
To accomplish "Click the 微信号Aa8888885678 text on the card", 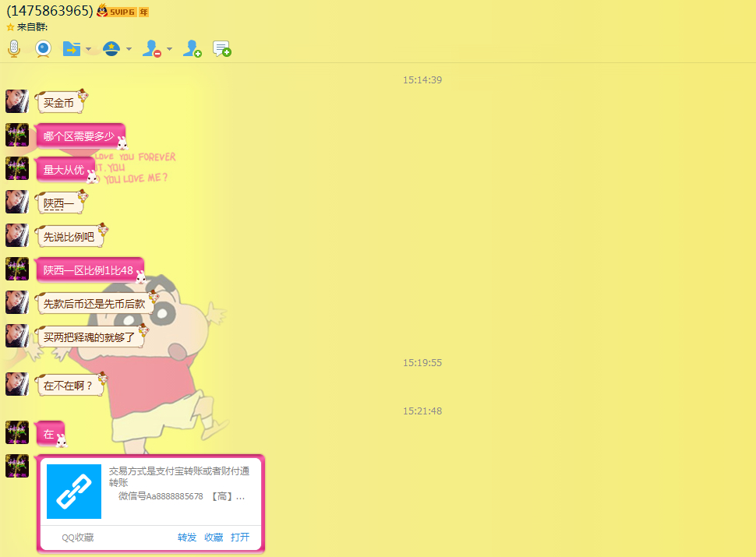I will 161,496.
